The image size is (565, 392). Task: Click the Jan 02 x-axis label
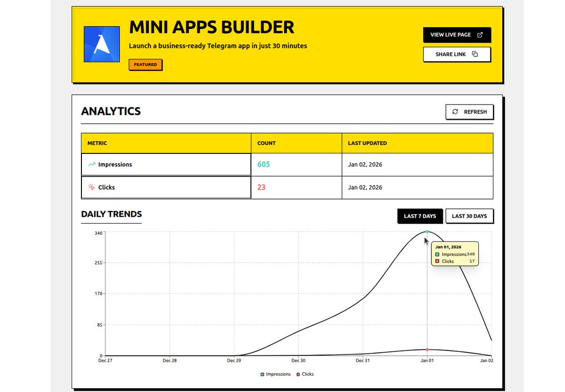(486, 361)
